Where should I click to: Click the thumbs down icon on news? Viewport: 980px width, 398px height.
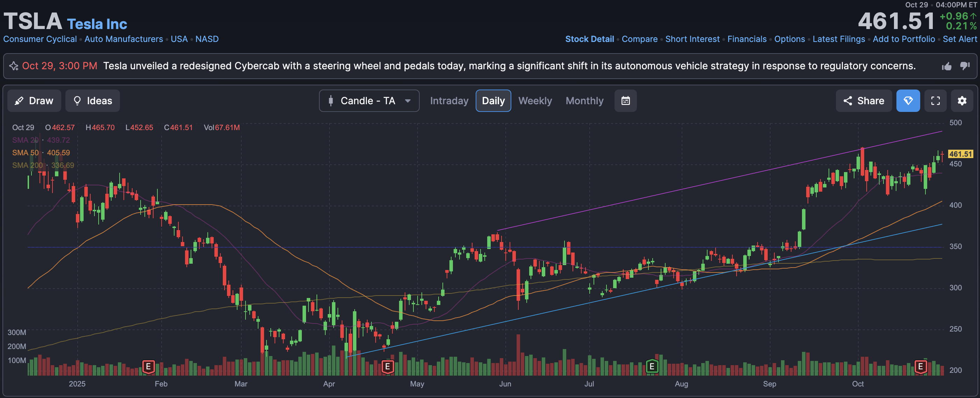tap(965, 66)
